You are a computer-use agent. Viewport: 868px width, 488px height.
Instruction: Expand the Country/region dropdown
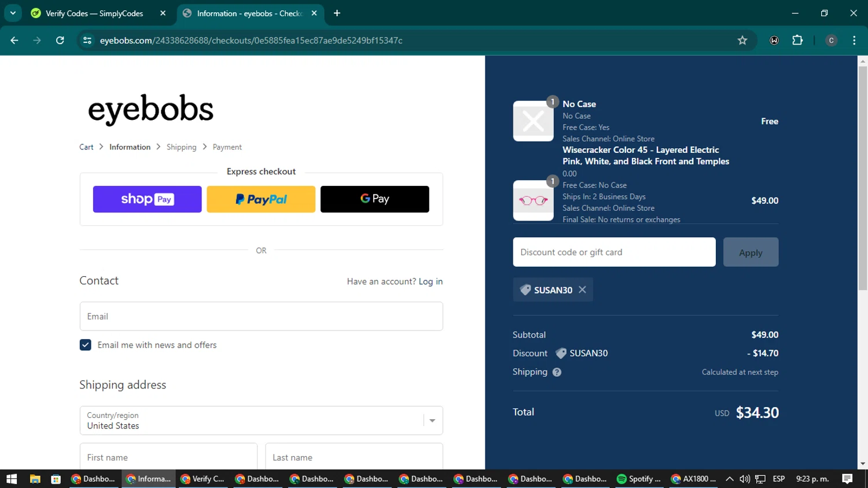261,420
